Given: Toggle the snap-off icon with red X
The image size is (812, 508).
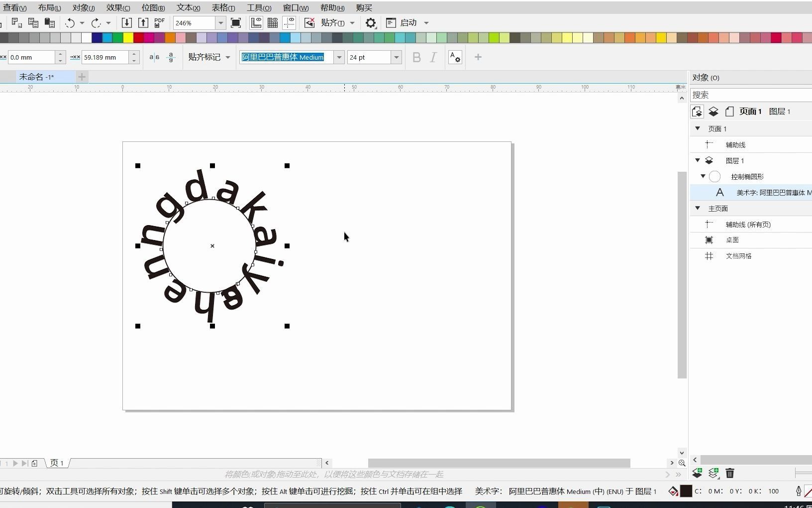Looking at the screenshot, I should (x=309, y=23).
